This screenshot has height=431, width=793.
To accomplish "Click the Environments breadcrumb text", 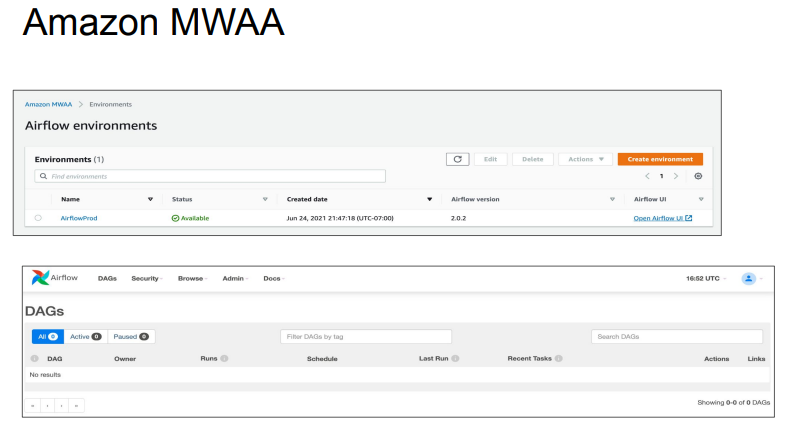I will click(x=110, y=104).
